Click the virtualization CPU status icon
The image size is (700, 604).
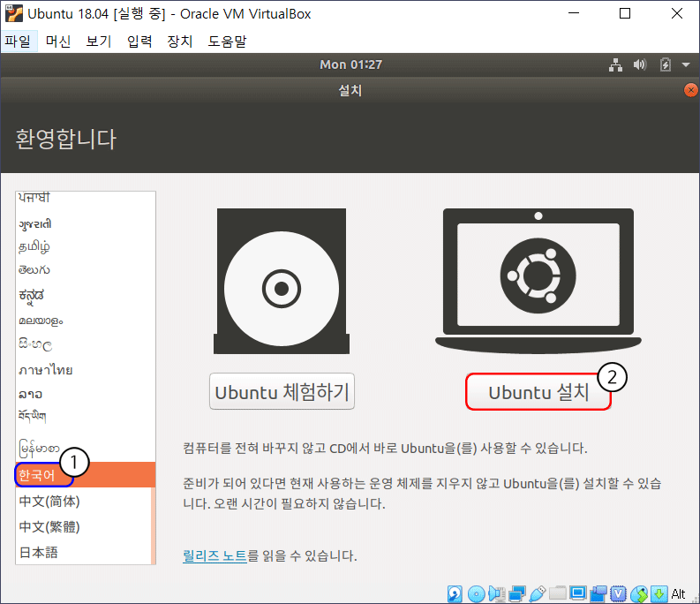click(x=618, y=593)
